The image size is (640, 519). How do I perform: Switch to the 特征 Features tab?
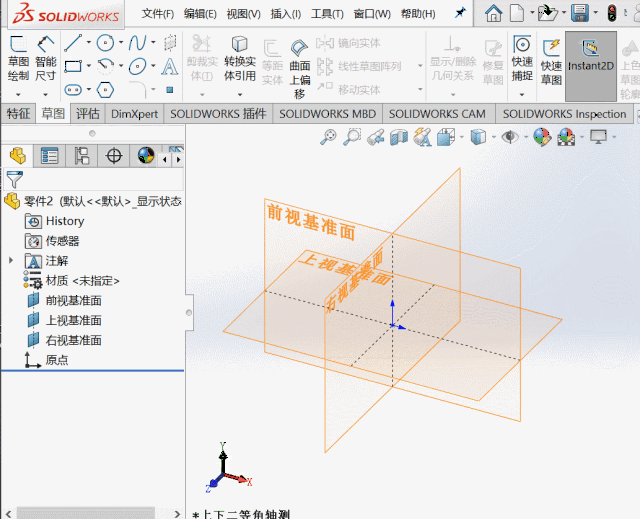coord(18,113)
